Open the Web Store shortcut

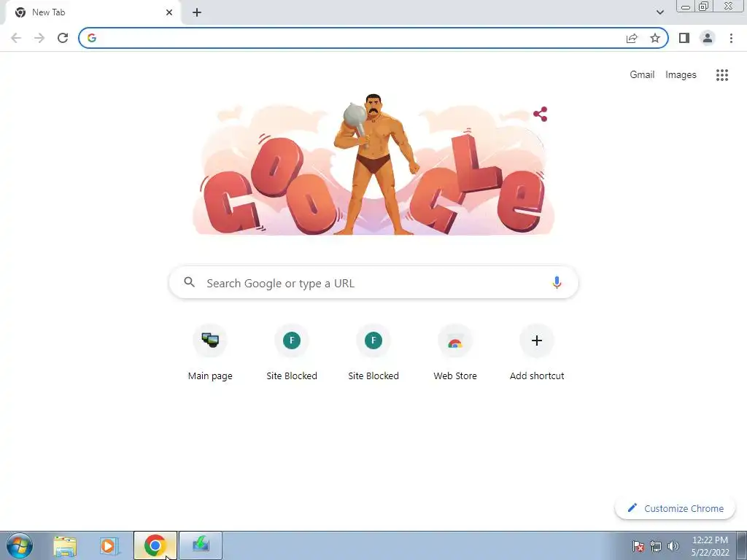coord(455,354)
